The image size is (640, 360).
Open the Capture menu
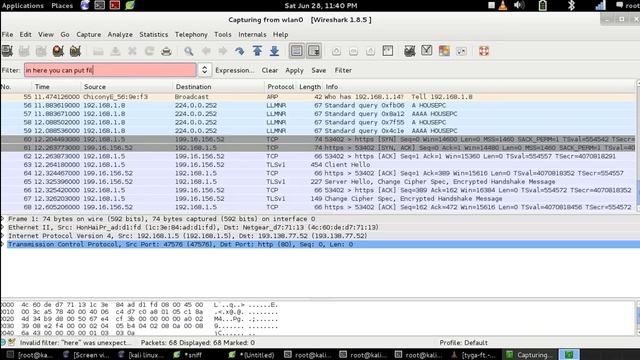[x=89, y=35]
